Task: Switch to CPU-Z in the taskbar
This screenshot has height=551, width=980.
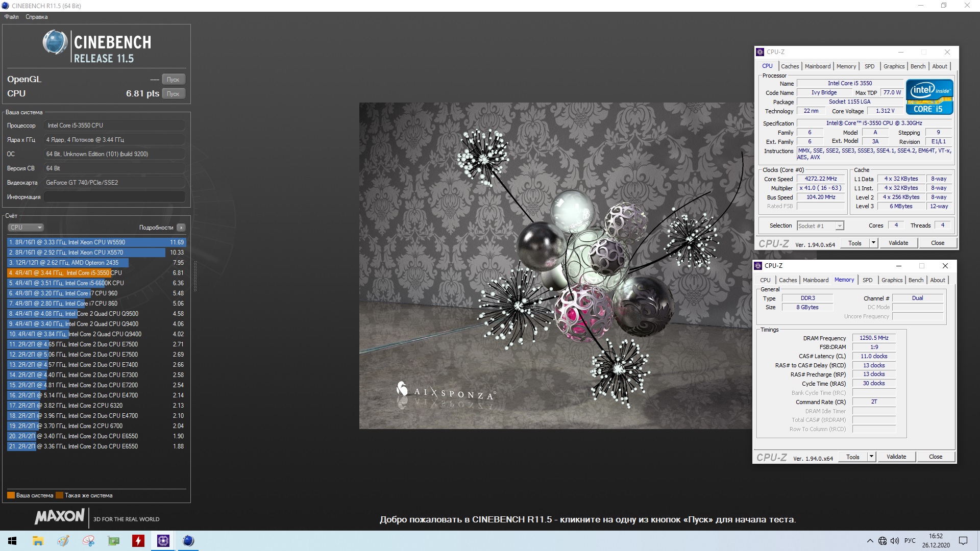Action: (x=163, y=541)
